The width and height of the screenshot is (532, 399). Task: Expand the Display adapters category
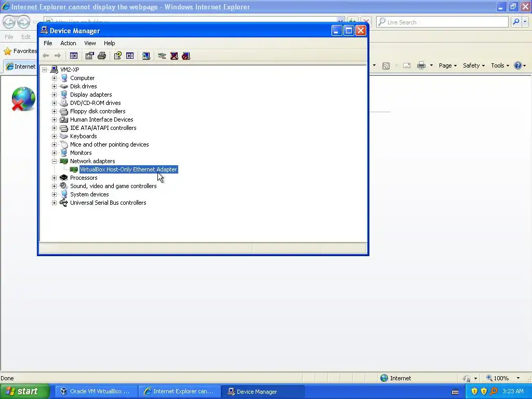pyautogui.click(x=54, y=95)
